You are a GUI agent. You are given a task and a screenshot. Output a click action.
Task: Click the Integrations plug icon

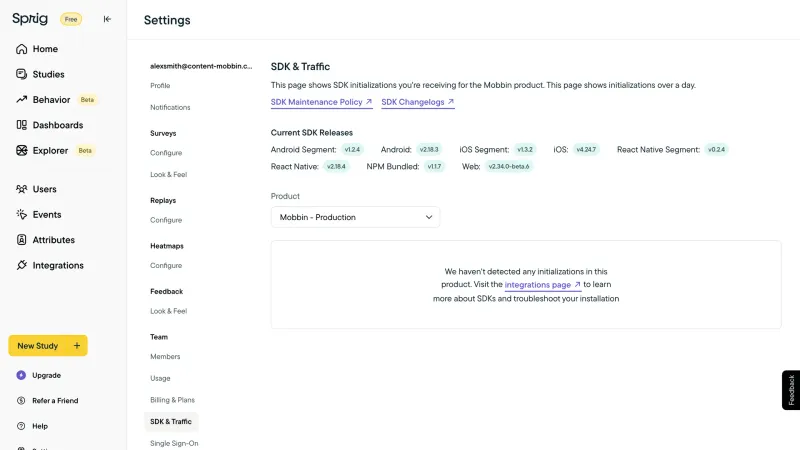coord(21,265)
